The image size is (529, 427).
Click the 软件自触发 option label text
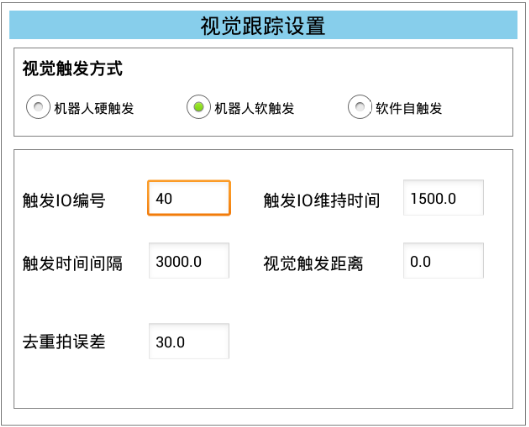pyautogui.click(x=409, y=108)
